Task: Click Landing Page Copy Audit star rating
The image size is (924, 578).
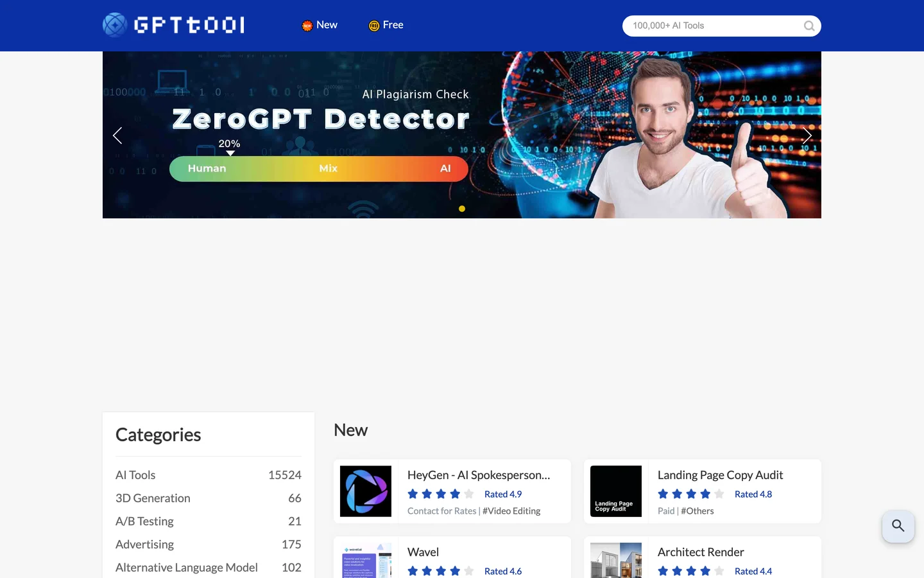Action: (691, 494)
